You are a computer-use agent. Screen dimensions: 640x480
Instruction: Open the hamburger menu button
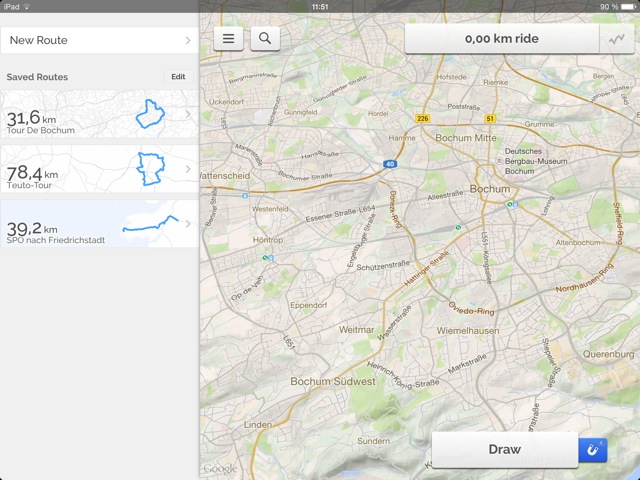[x=229, y=39]
